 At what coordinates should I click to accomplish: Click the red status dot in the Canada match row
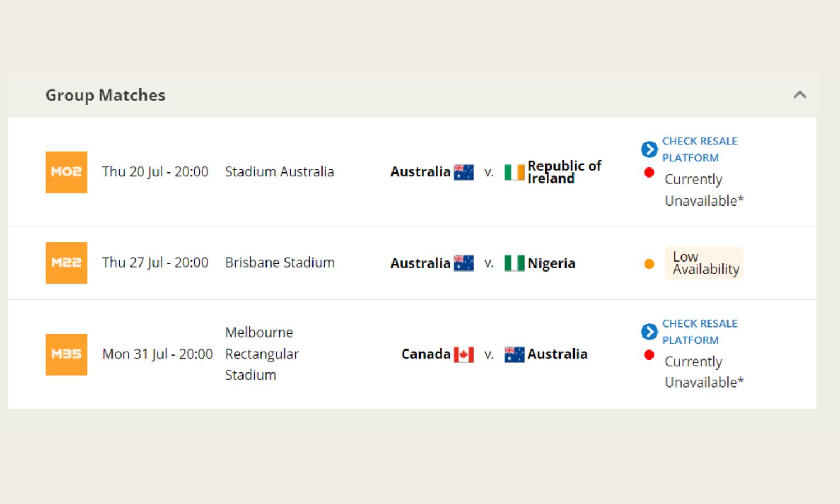(x=649, y=354)
